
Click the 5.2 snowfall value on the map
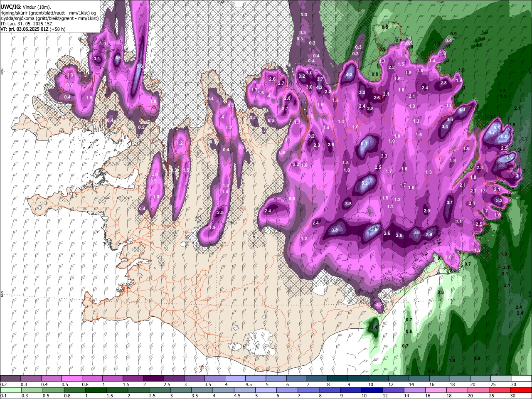pos(365,183)
